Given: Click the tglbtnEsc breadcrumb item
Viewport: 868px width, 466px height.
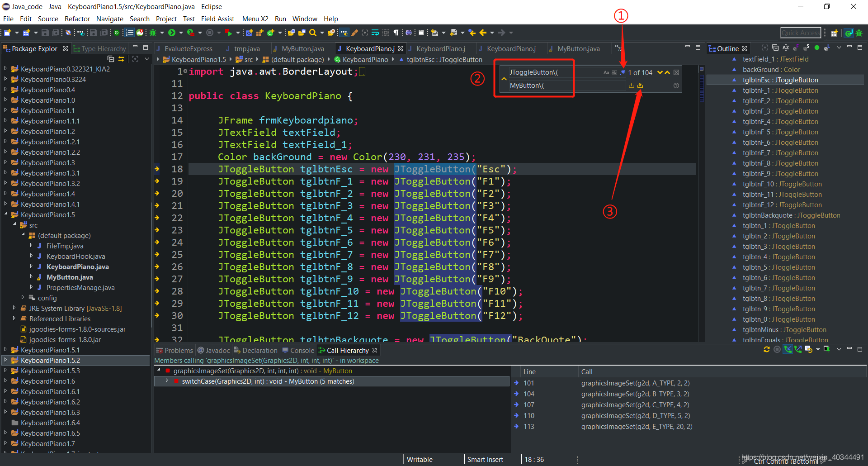Looking at the screenshot, I should click(x=440, y=59).
